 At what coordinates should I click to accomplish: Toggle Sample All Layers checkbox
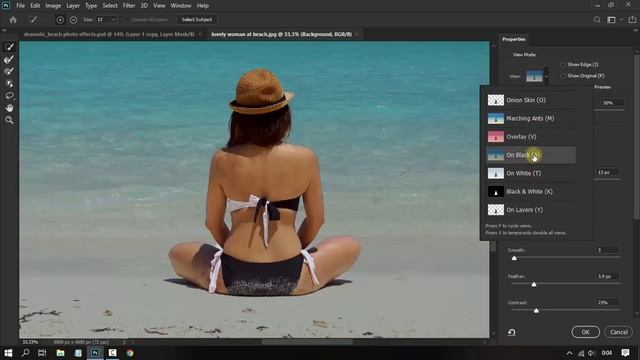pyautogui.click(x=149, y=20)
